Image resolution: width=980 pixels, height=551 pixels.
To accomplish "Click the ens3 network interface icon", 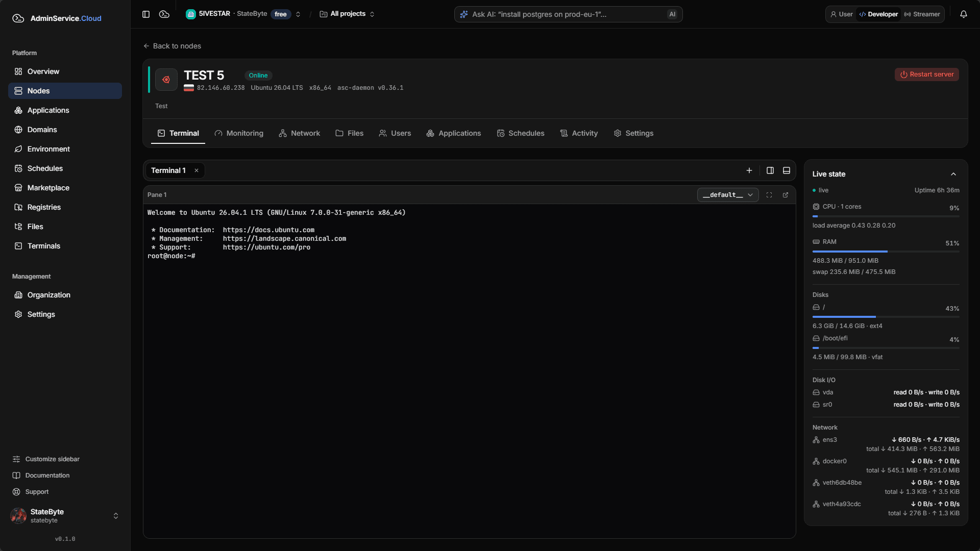I will point(816,440).
